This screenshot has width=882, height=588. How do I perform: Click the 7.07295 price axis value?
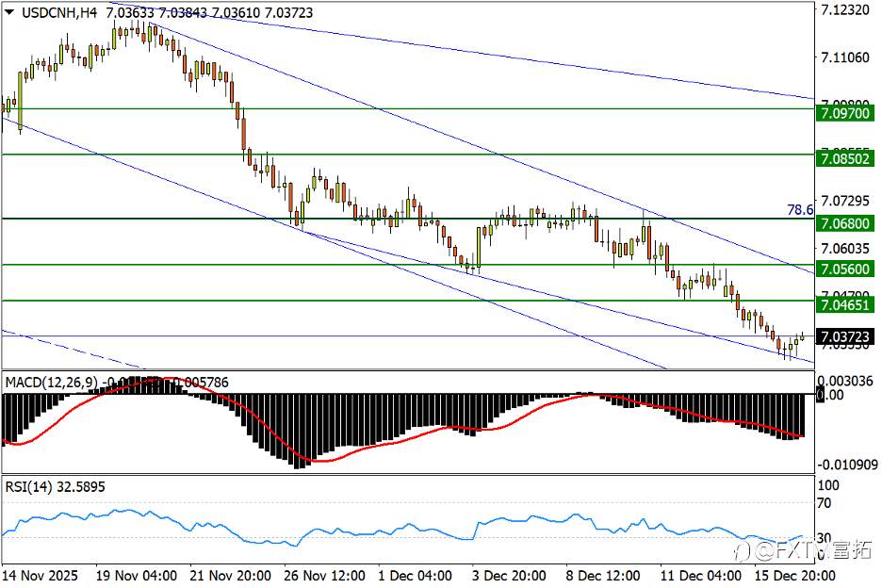(x=845, y=201)
